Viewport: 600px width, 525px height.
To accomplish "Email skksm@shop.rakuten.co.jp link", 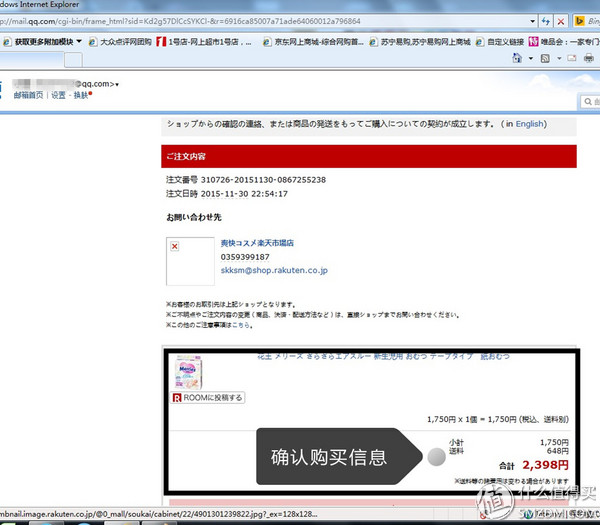I will (274, 270).
